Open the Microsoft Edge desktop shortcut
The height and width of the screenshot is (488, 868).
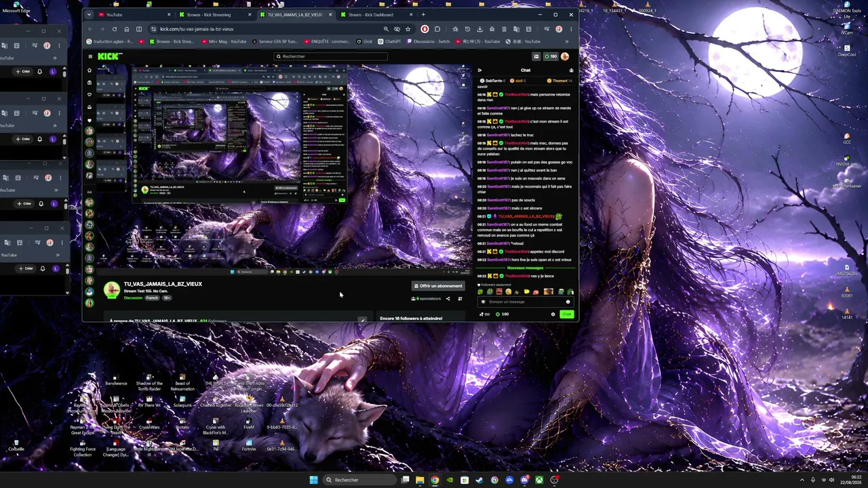(16, 7)
